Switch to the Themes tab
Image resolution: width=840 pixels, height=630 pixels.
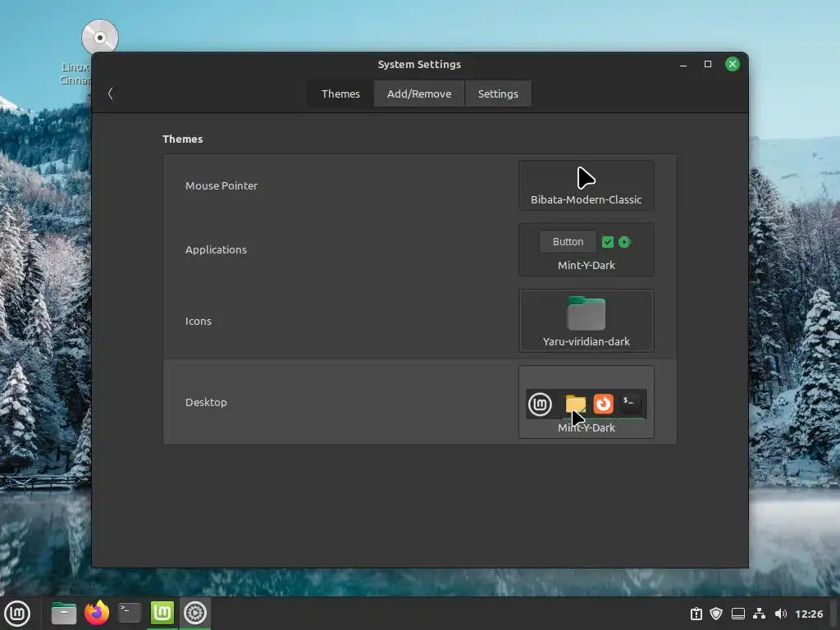pos(340,94)
